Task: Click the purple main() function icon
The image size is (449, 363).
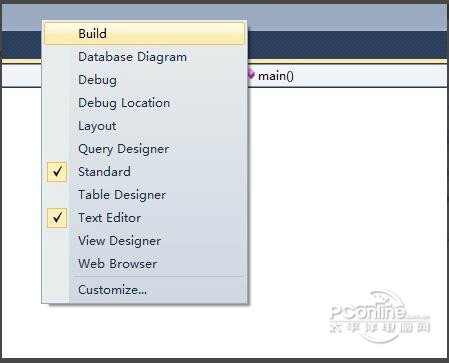Action: click(251, 75)
